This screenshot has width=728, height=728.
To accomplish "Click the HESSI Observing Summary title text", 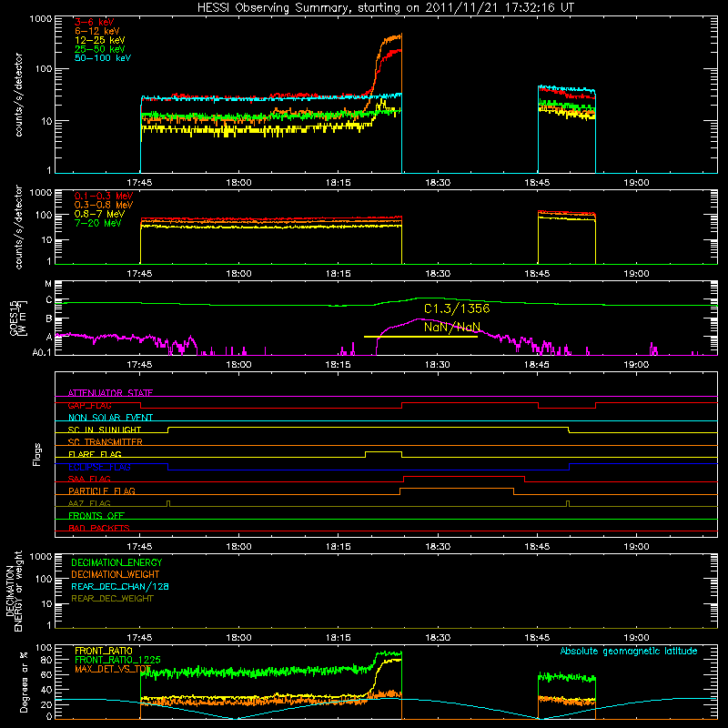I will coord(385,8).
